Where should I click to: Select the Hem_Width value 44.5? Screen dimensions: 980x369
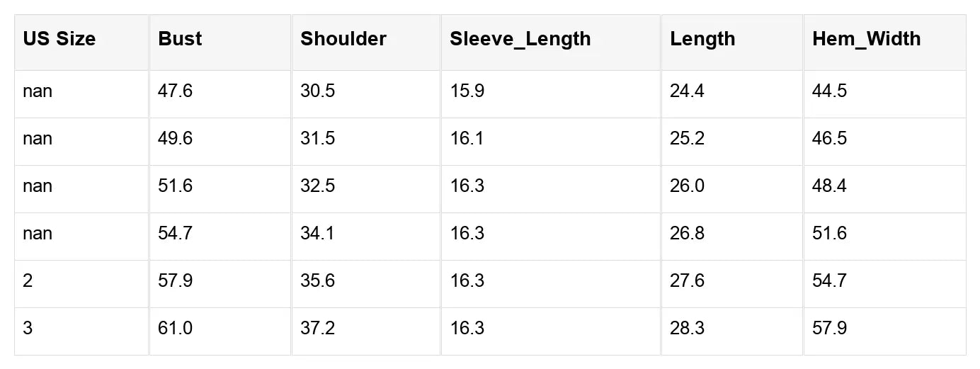click(829, 91)
